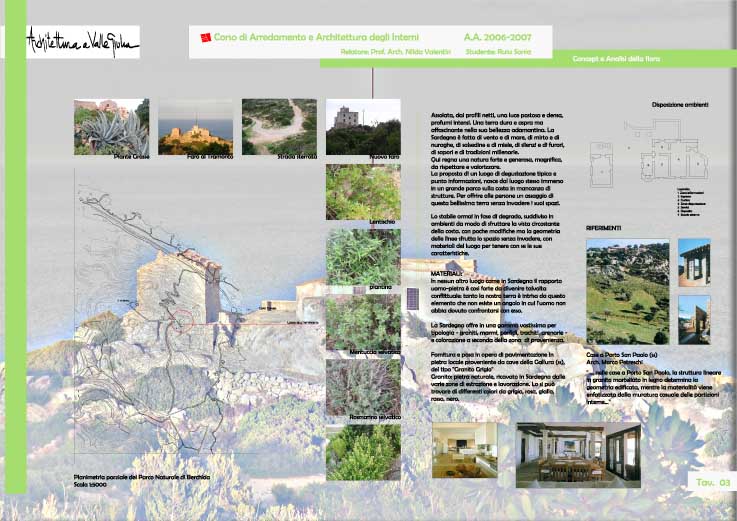Click the 'RIFERIMENTI' heading

click(x=604, y=228)
